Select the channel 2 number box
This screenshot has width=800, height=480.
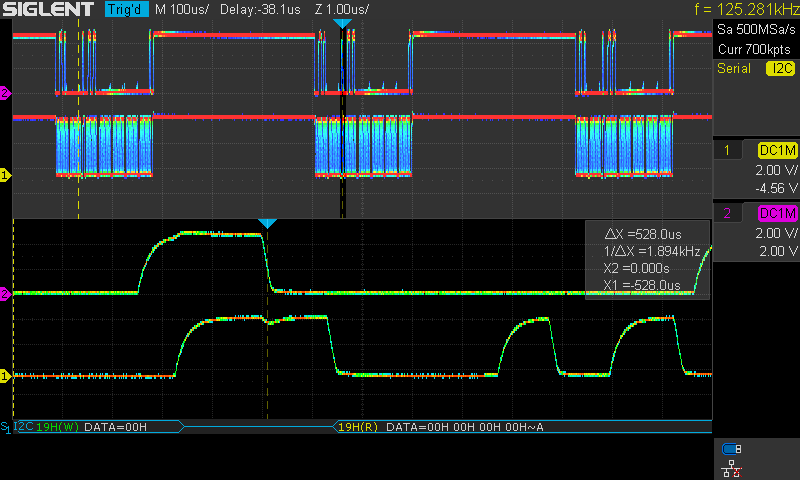pos(727,213)
